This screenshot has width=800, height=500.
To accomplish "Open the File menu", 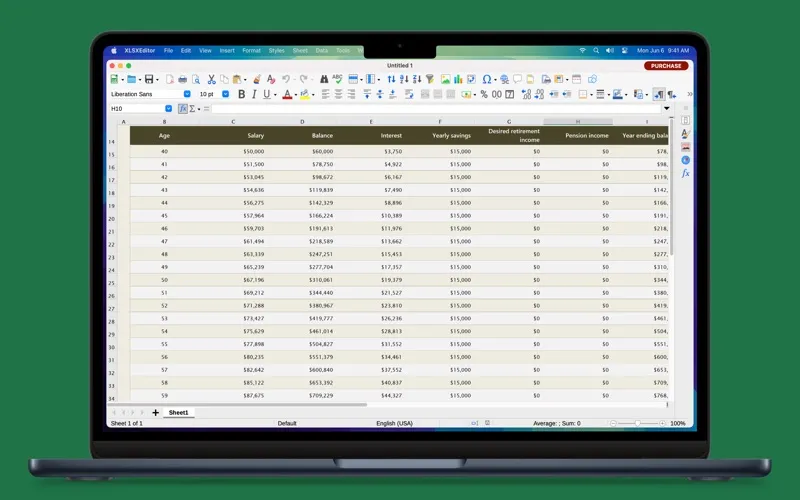I will tap(168, 51).
